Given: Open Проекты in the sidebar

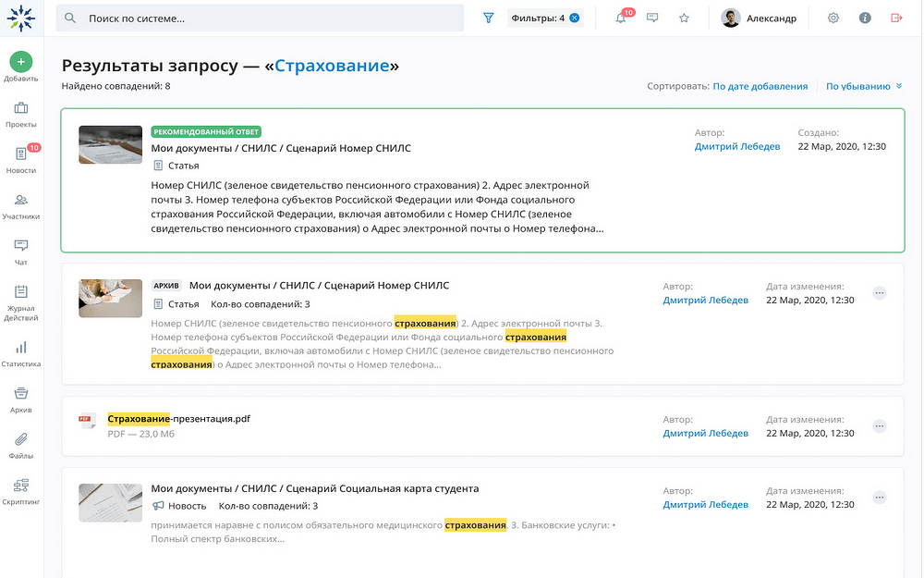Looking at the screenshot, I should pyautogui.click(x=21, y=114).
